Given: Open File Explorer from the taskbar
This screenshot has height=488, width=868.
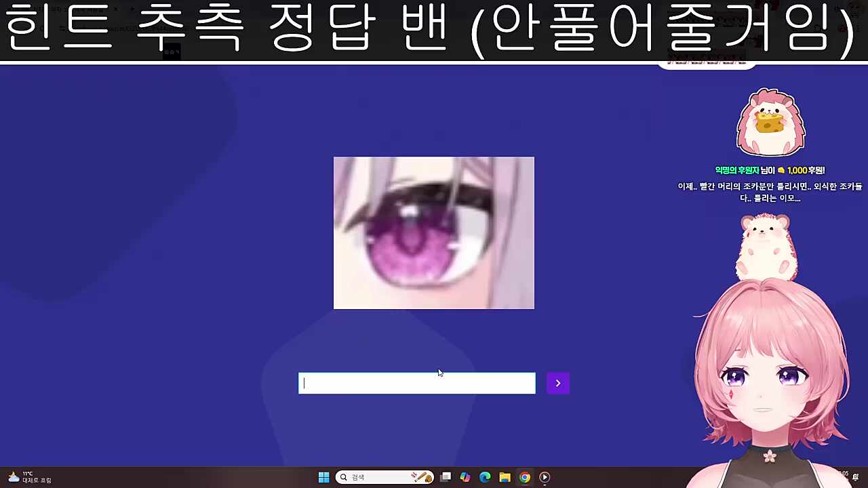Looking at the screenshot, I should click(505, 477).
